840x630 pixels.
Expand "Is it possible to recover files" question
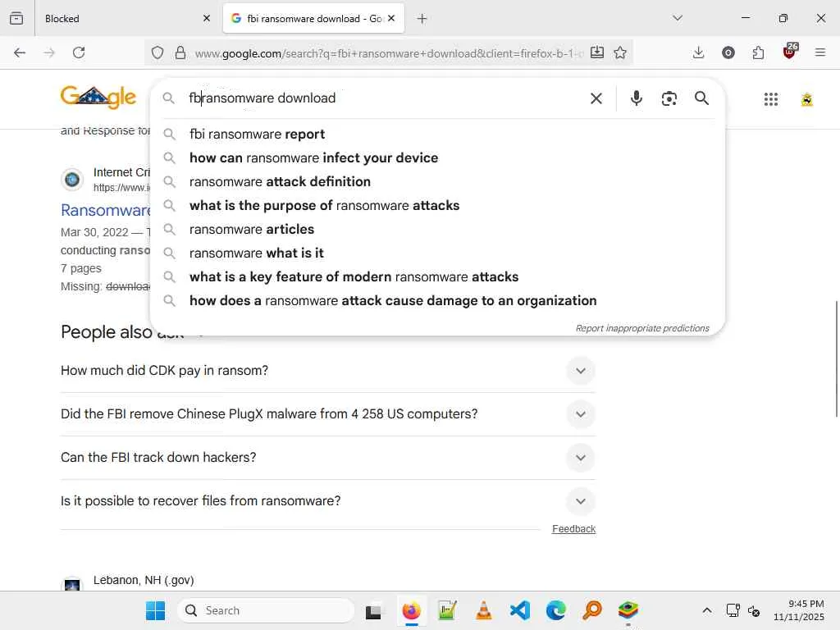(x=580, y=501)
